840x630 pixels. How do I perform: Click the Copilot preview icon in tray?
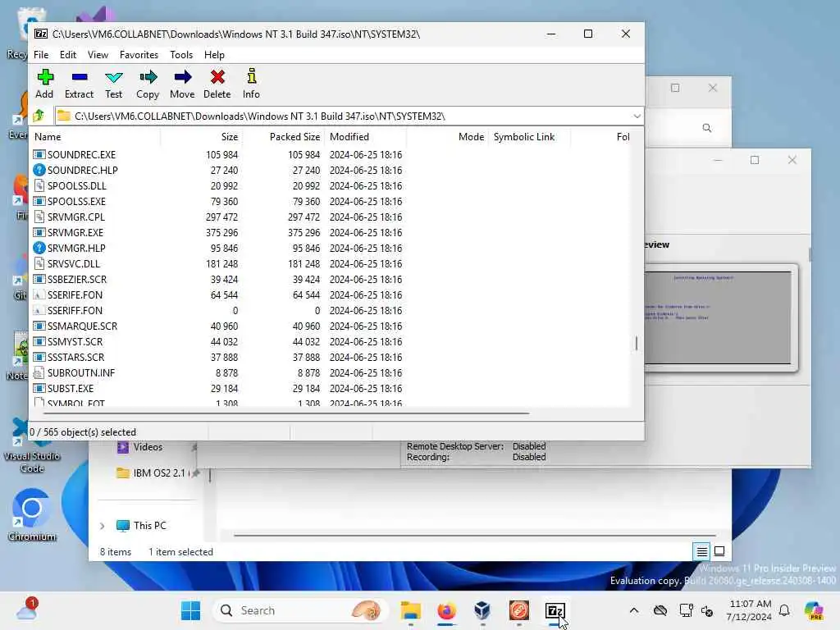pos(814,610)
